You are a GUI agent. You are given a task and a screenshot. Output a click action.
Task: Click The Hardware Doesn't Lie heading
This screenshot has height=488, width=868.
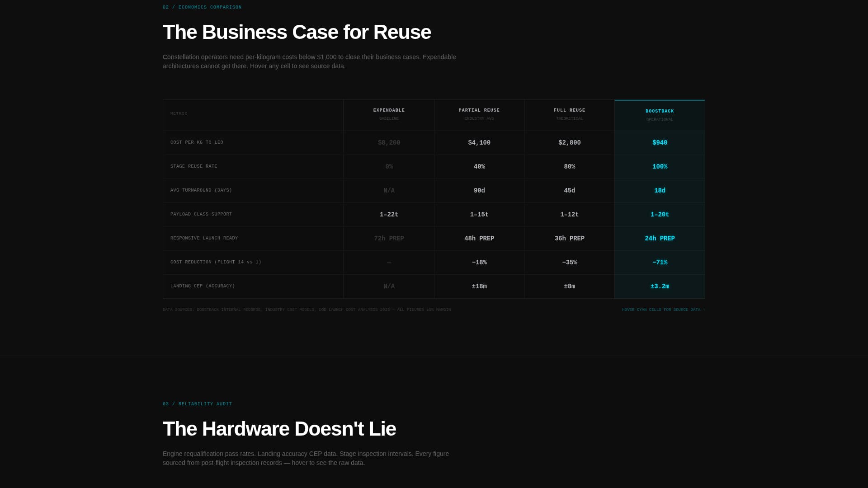click(x=279, y=428)
